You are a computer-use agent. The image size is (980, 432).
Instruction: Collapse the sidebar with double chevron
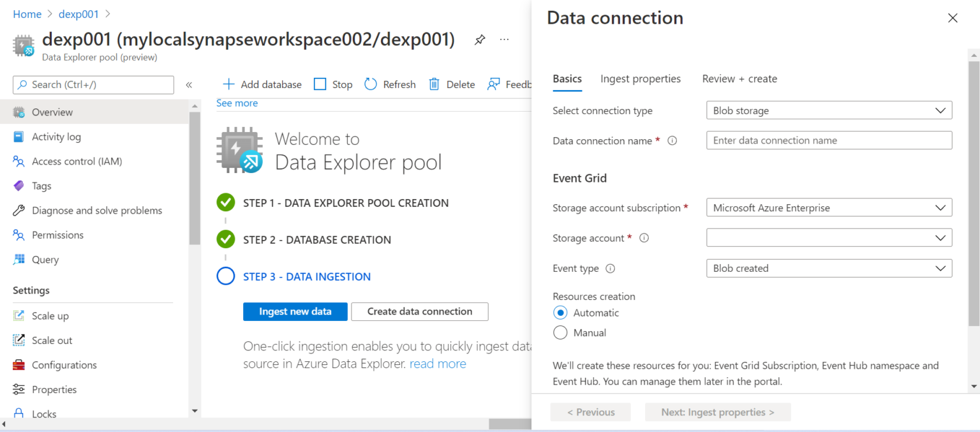click(189, 85)
